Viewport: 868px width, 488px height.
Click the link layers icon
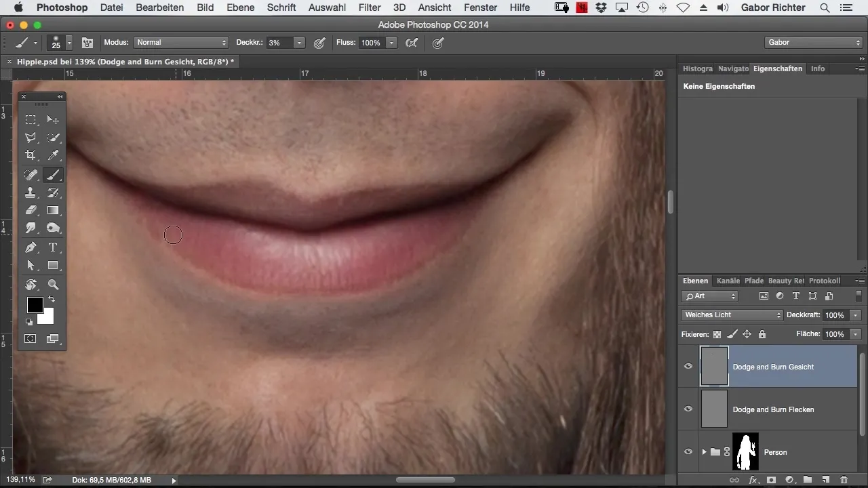734,480
